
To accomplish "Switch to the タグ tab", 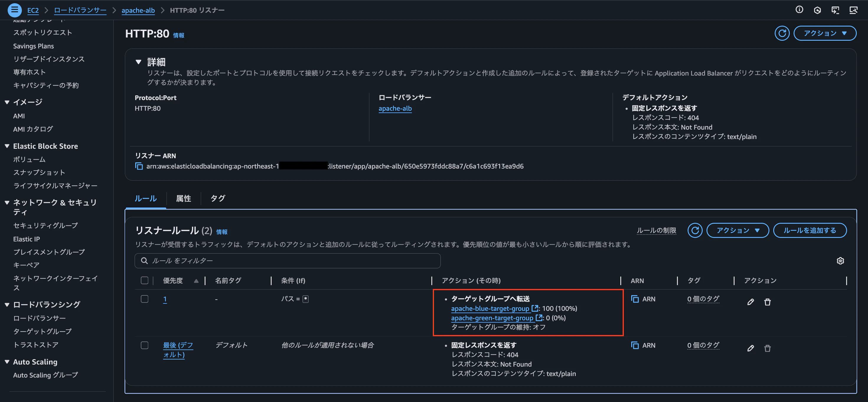I will 218,198.
